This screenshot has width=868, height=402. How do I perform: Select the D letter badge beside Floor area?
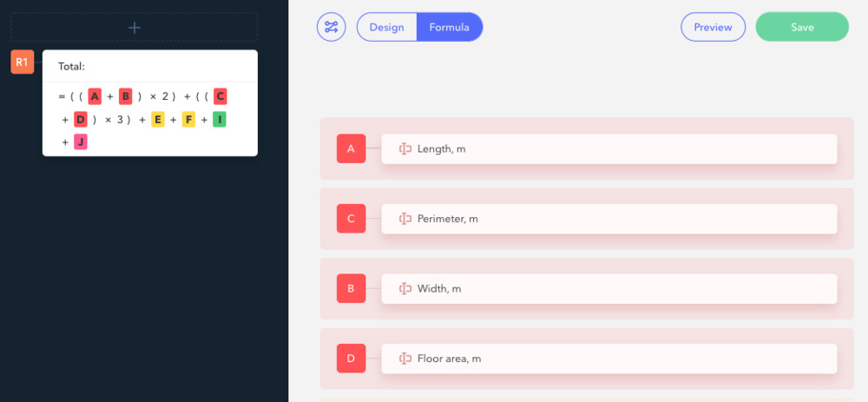pyautogui.click(x=351, y=359)
